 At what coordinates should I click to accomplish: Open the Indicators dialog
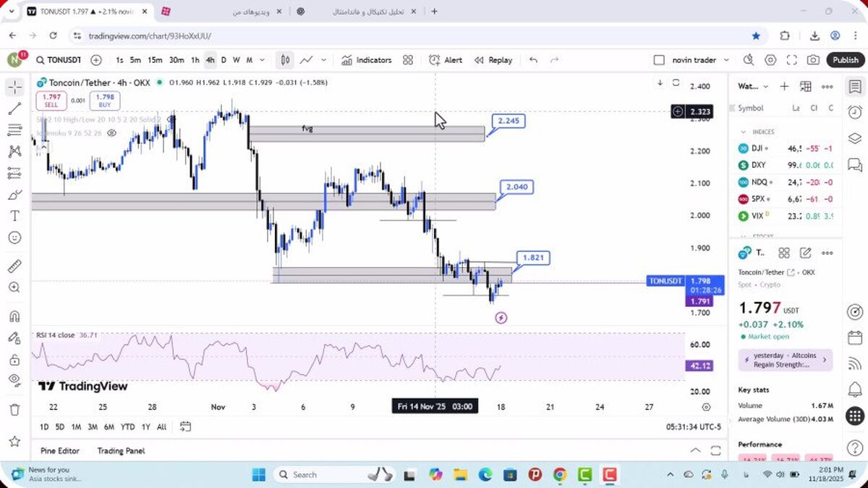(367, 60)
